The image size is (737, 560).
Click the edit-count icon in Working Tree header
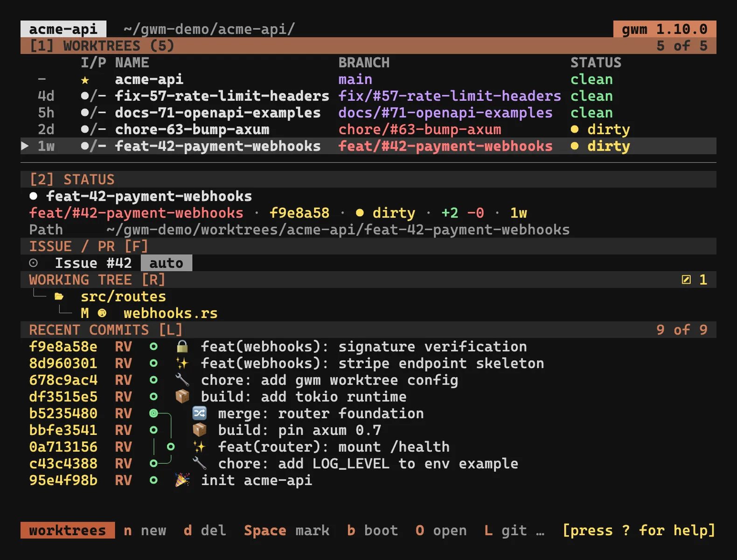pyautogui.click(x=686, y=280)
